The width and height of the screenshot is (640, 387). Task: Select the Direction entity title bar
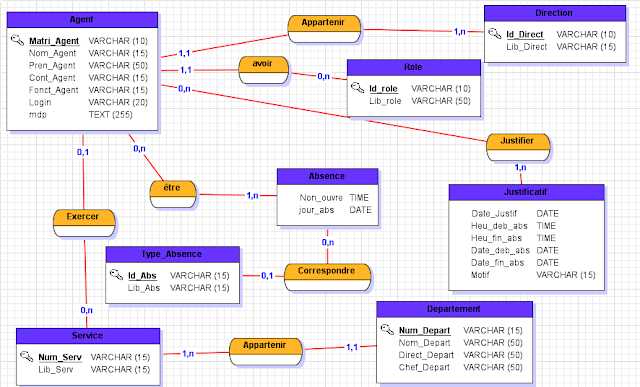click(x=555, y=13)
